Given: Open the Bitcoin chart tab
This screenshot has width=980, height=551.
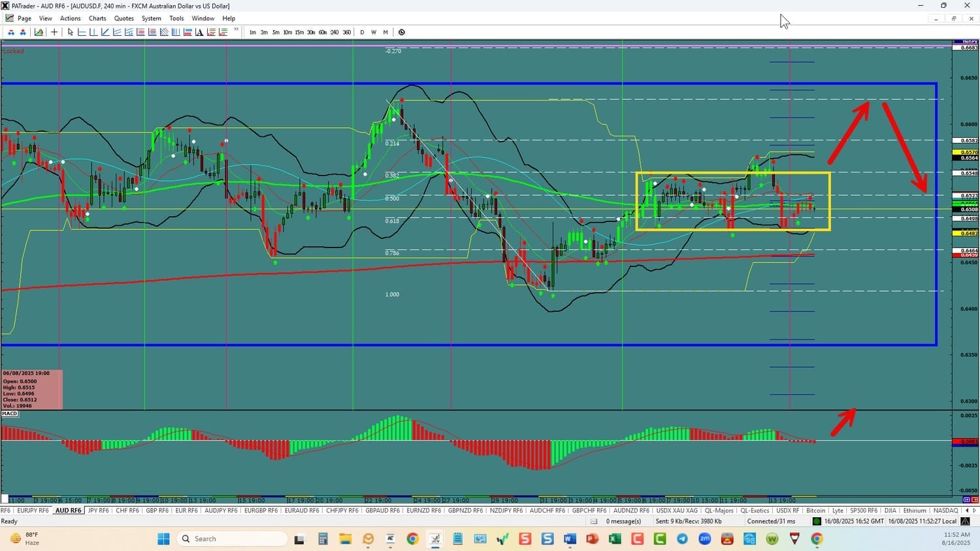Looking at the screenshot, I should (x=815, y=511).
